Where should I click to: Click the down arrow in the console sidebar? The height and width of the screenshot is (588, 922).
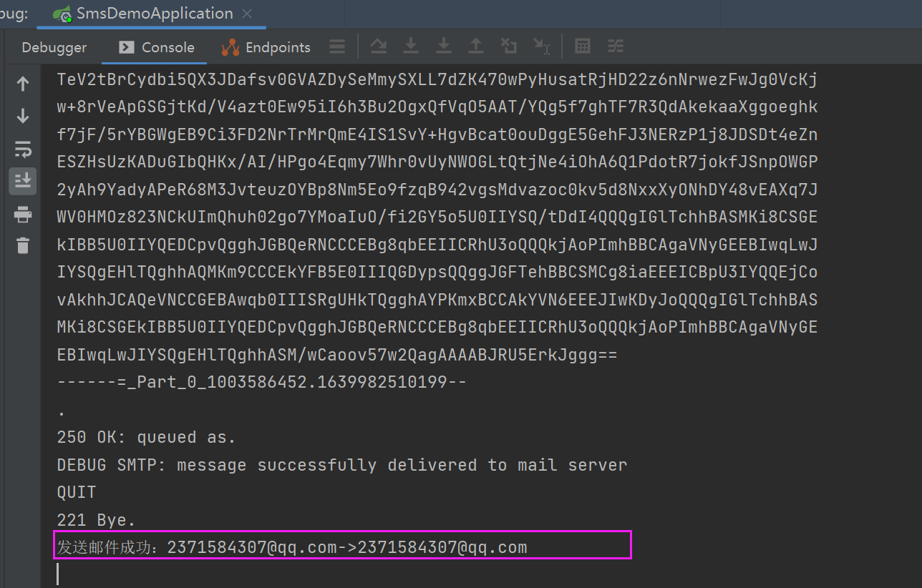23,116
